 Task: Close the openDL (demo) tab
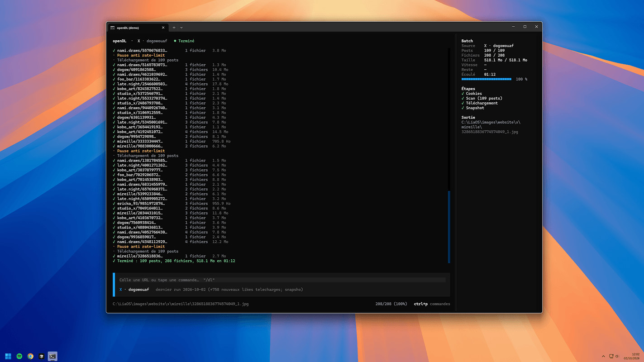click(163, 28)
